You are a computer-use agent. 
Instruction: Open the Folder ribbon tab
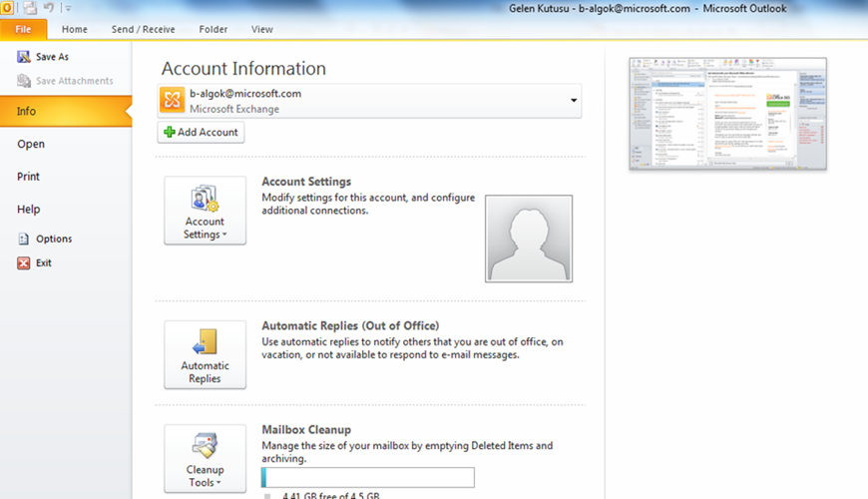coord(214,29)
